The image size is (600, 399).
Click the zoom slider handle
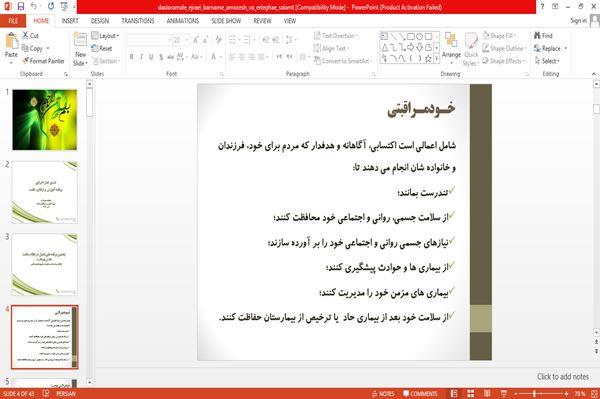point(535,394)
